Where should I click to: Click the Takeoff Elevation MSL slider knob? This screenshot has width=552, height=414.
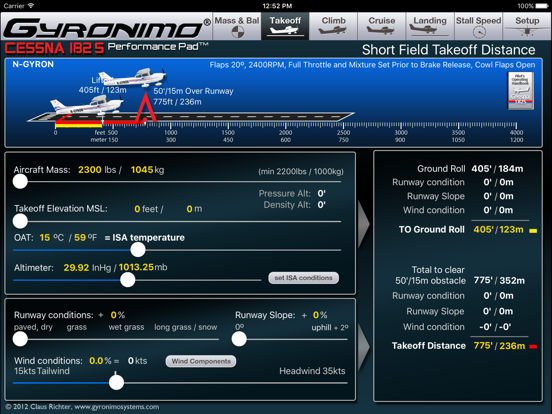click(x=20, y=221)
